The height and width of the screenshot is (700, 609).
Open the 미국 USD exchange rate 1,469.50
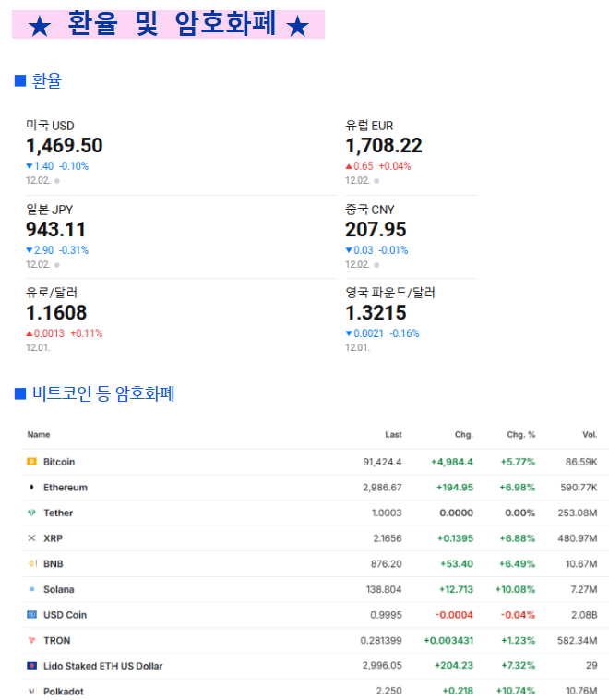tap(65, 146)
